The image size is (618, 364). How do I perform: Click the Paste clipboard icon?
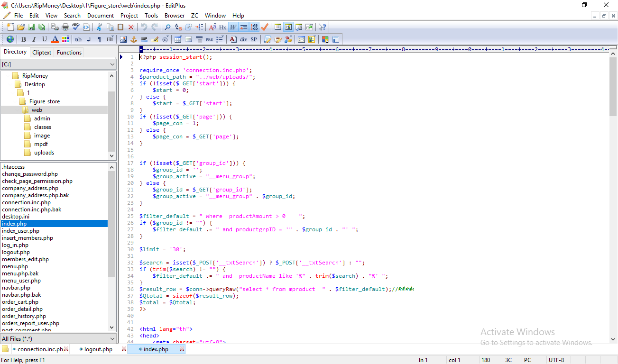coord(120,27)
